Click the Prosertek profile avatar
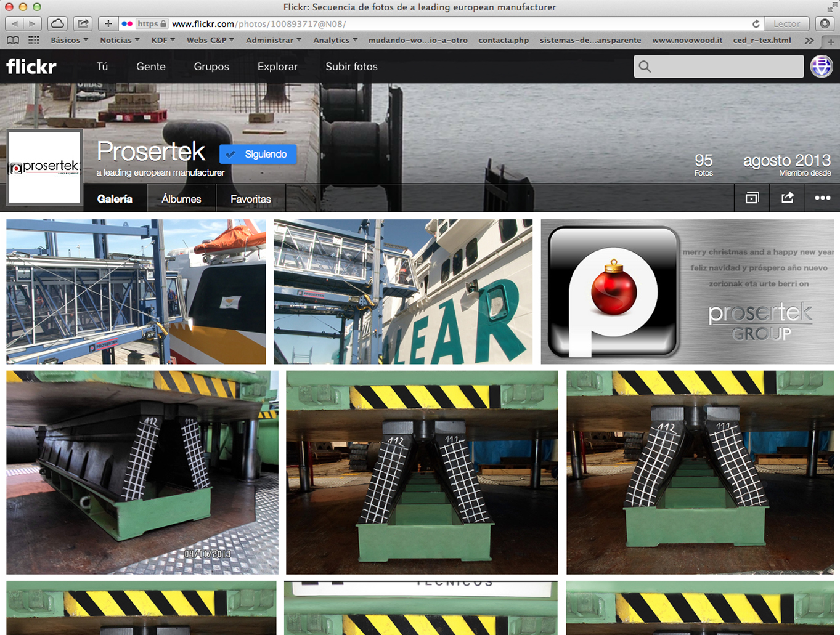 (x=44, y=166)
